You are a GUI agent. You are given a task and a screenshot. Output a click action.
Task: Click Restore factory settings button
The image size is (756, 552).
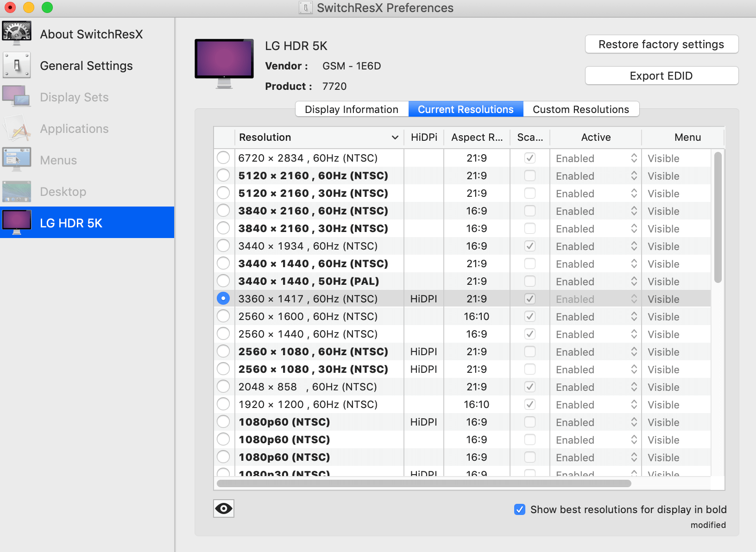coord(661,44)
